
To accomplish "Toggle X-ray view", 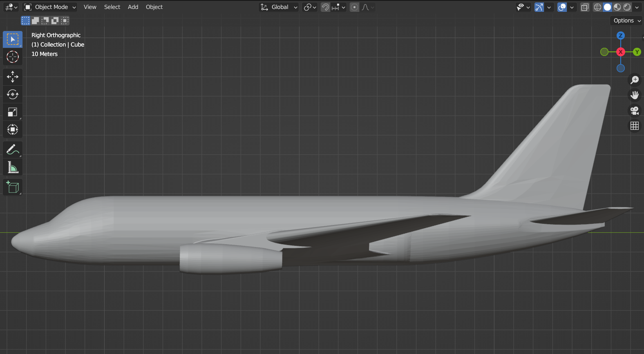I will [x=585, y=7].
